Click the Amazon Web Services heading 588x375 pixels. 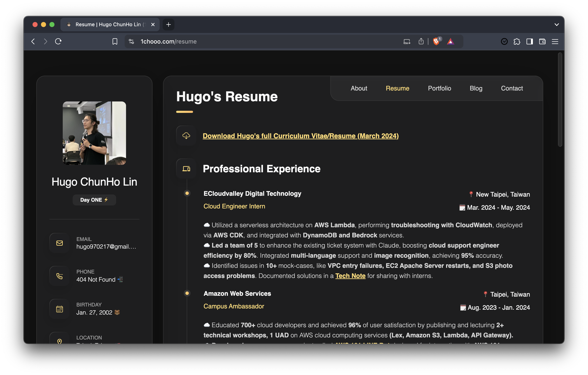(x=237, y=293)
